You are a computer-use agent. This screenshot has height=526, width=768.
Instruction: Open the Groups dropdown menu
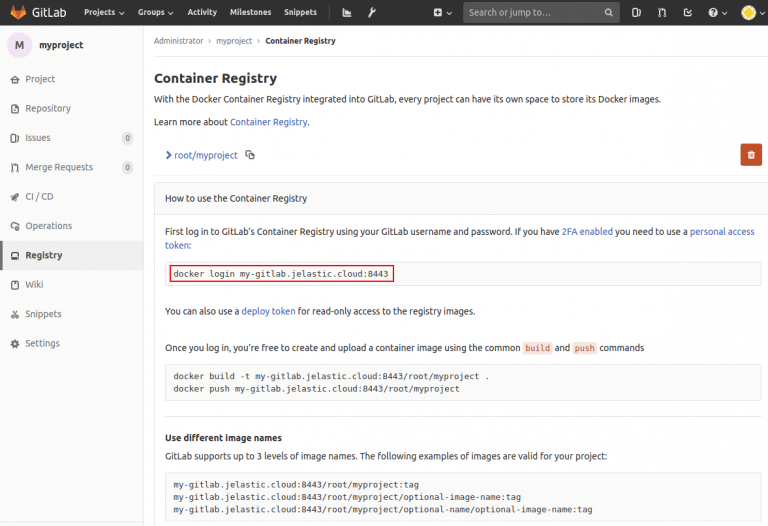[155, 12]
